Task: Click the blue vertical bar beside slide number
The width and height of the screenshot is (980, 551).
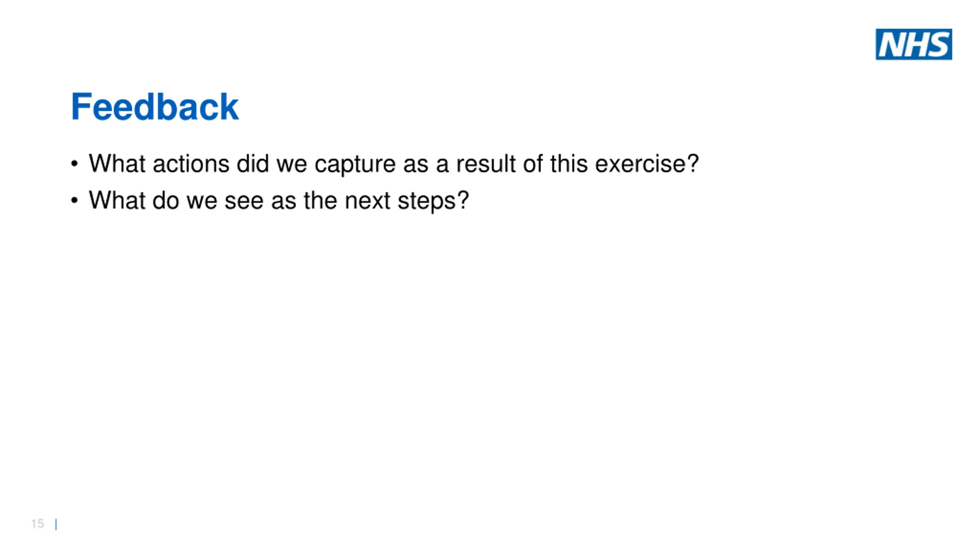Action: point(56,524)
